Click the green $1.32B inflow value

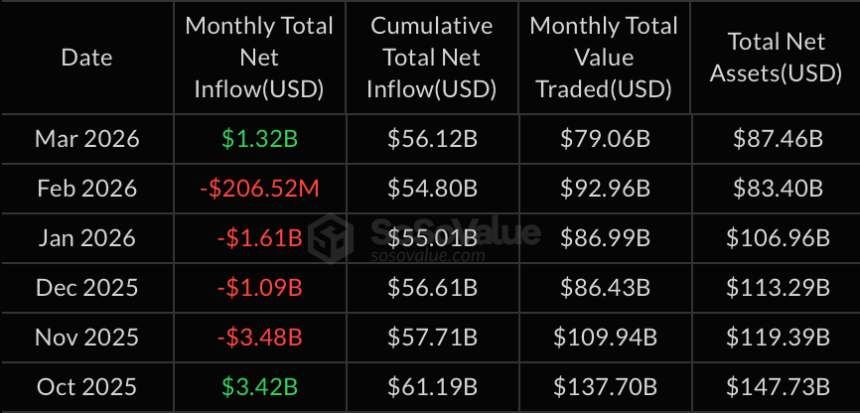(259, 139)
